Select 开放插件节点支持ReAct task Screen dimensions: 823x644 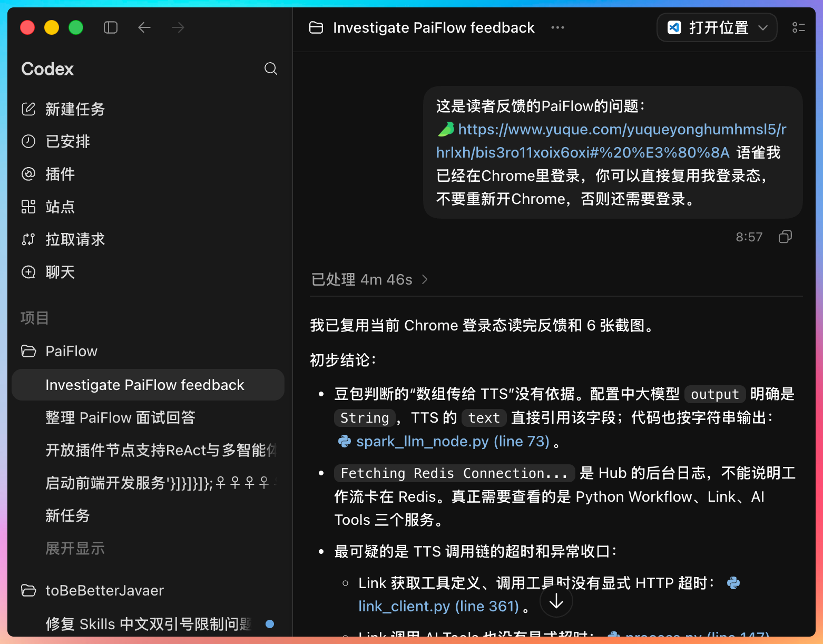(x=148, y=450)
